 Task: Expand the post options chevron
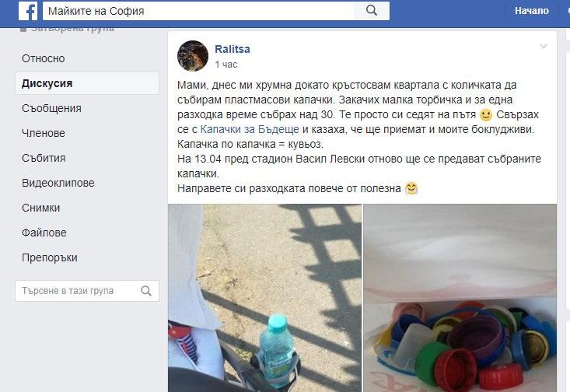tap(544, 46)
